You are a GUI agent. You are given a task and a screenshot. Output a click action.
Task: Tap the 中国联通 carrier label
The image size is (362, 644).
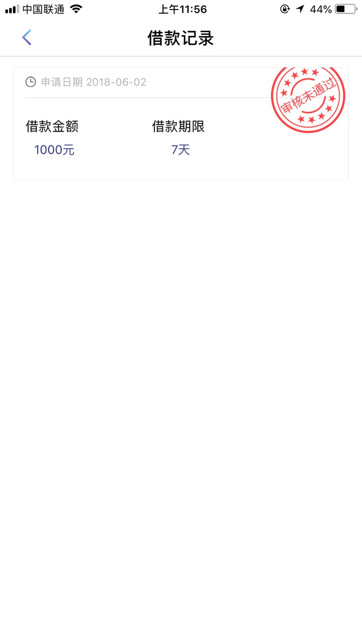[x=43, y=9]
